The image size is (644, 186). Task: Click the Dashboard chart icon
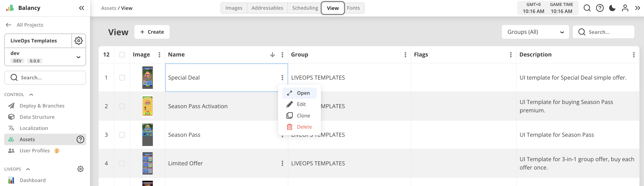[11, 180]
